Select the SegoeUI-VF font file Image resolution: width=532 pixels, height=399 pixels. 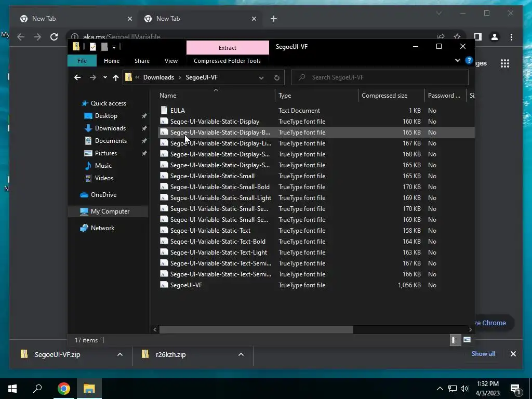(315, 285)
